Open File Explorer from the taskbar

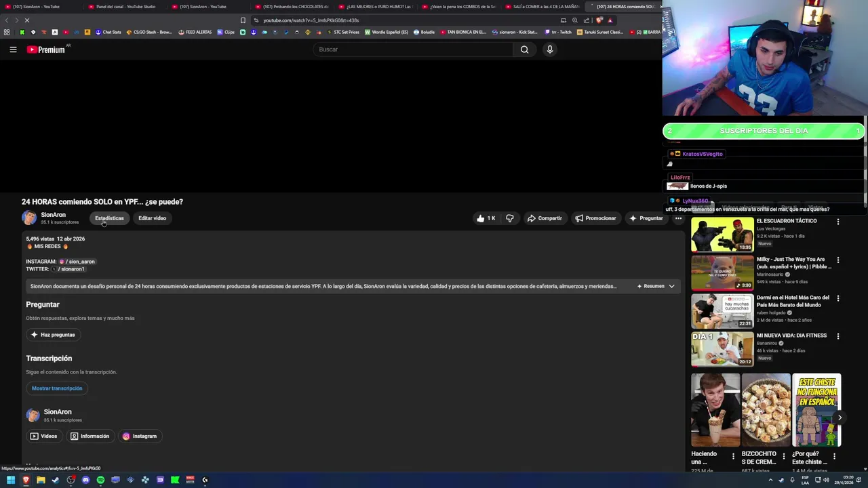pyautogui.click(x=41, y=480)
